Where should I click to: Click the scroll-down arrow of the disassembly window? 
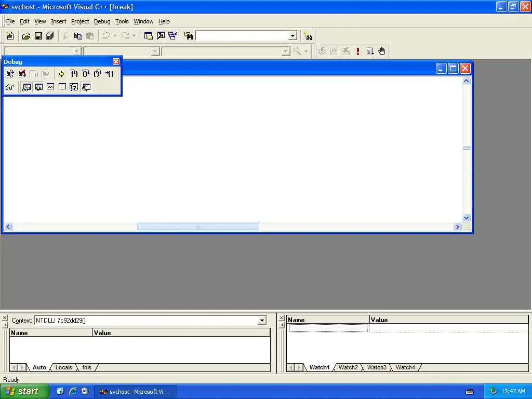coord(466,218)
